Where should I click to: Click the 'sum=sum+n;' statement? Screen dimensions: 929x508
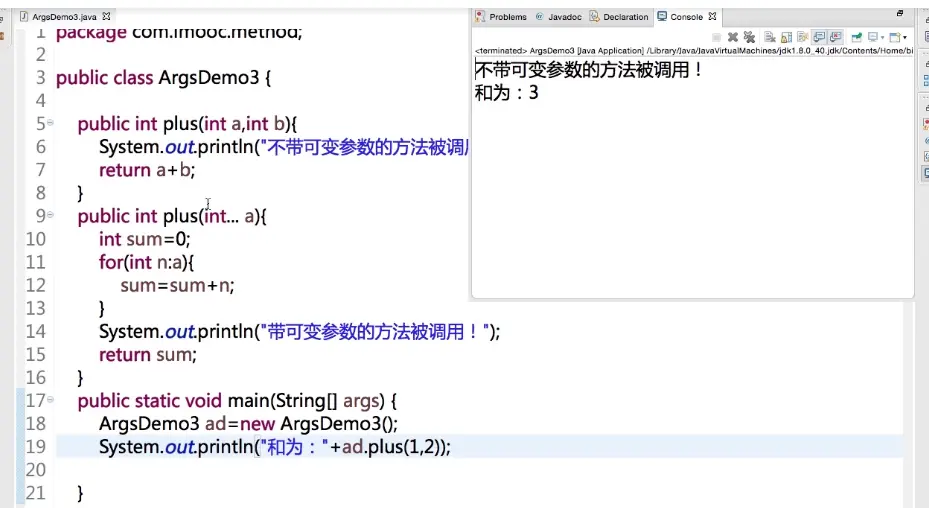tap(178, 286)
